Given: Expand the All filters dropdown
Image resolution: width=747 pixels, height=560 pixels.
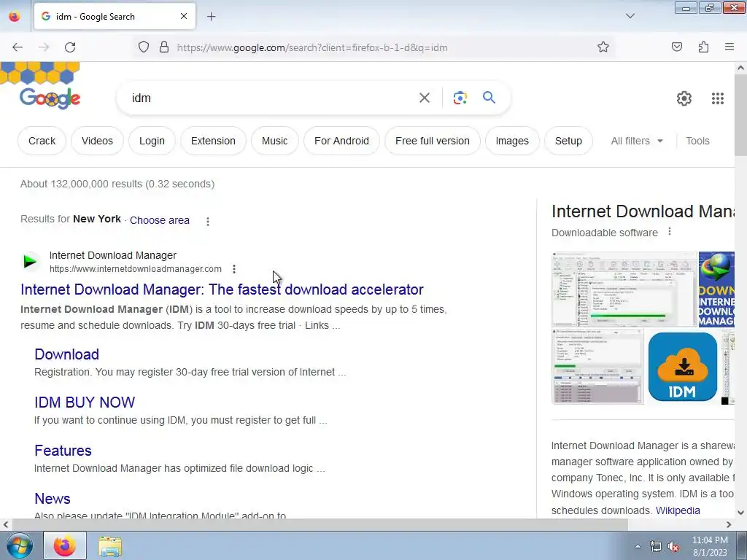Looking at the screenshot, I should click(637, 141).
